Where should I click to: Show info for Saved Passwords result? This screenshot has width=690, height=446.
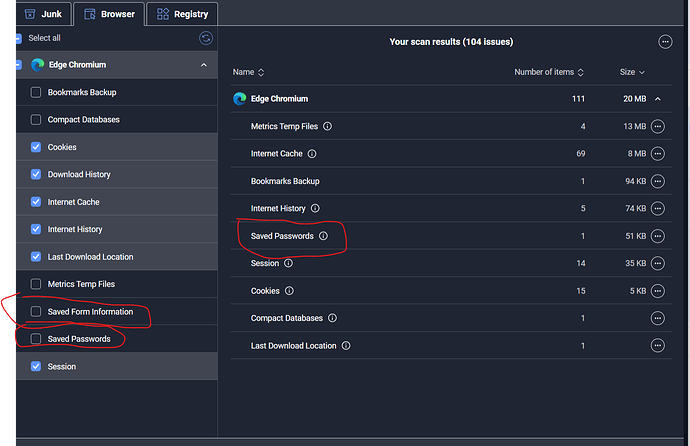click(x=323, y=236)
